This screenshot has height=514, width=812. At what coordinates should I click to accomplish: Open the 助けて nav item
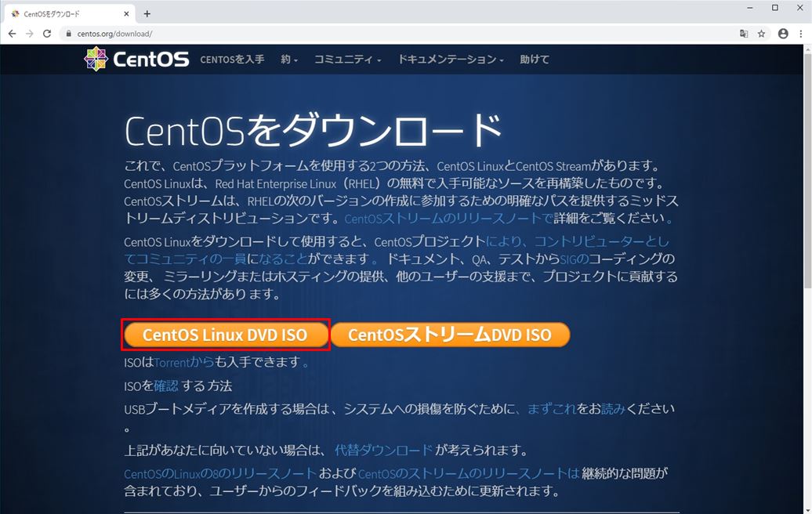[535, 59]
